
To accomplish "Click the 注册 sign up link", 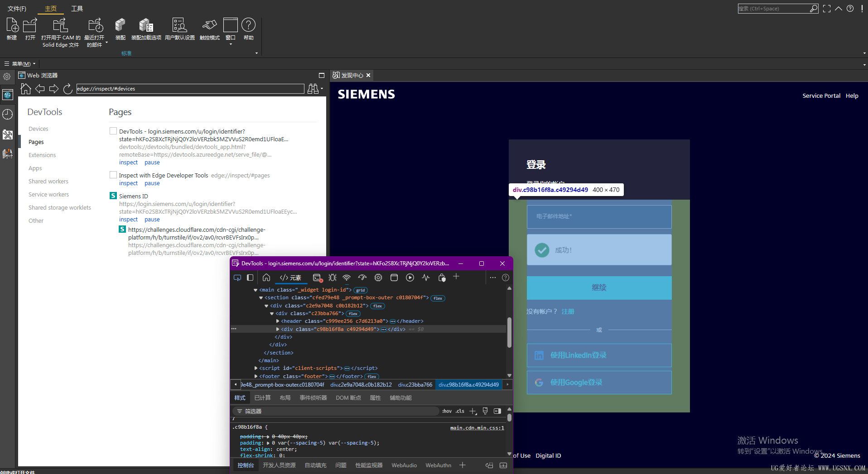I will [x=568, y=311].
